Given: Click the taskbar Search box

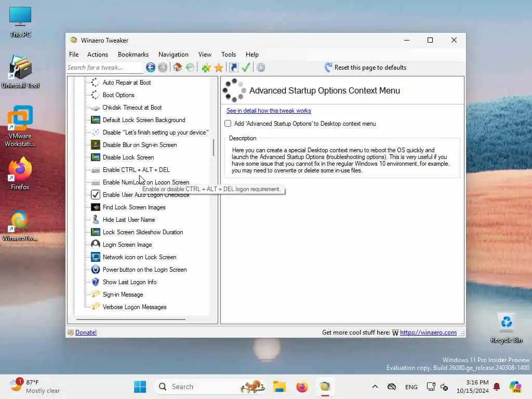Looking at the screenshot, I should point(210,387).
